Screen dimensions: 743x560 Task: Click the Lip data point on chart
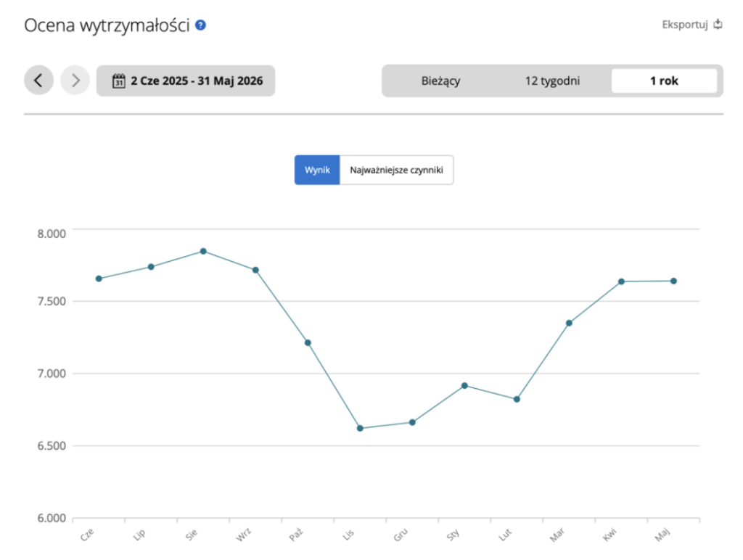[x=151, y=267]
